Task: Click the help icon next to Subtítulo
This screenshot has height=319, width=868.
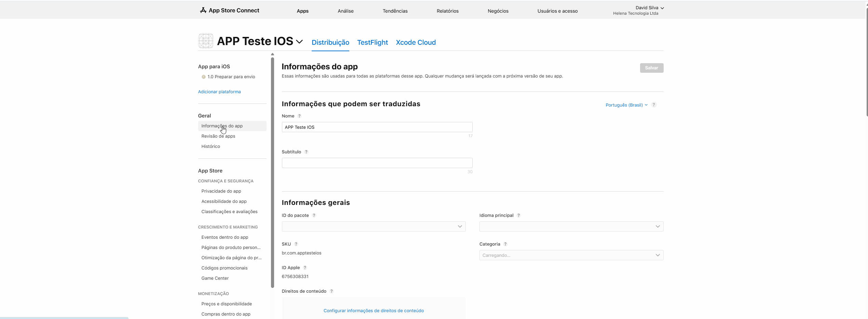Action: pos(306,152)
